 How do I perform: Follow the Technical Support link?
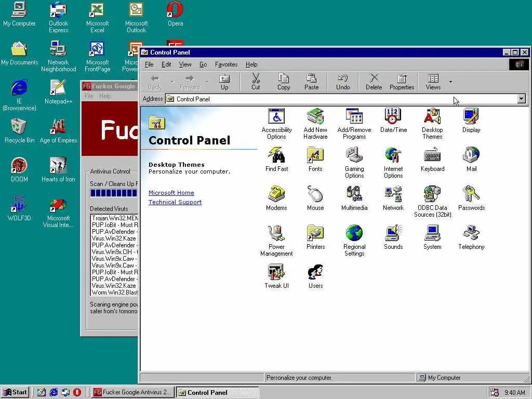(x=175, y=202)
